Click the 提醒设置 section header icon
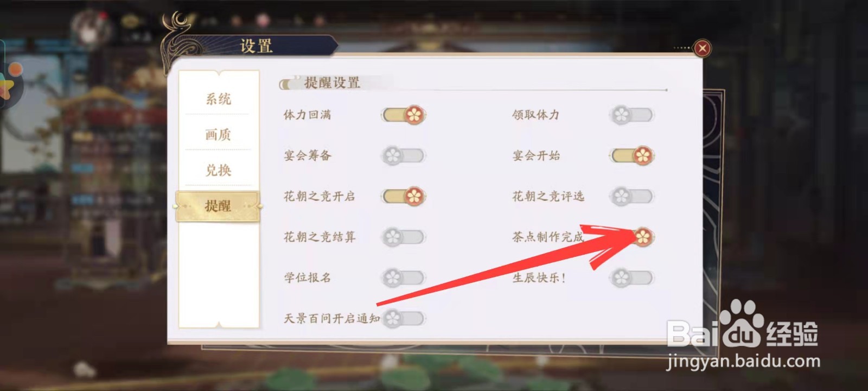The image size is (868, 391). point(288,84)
